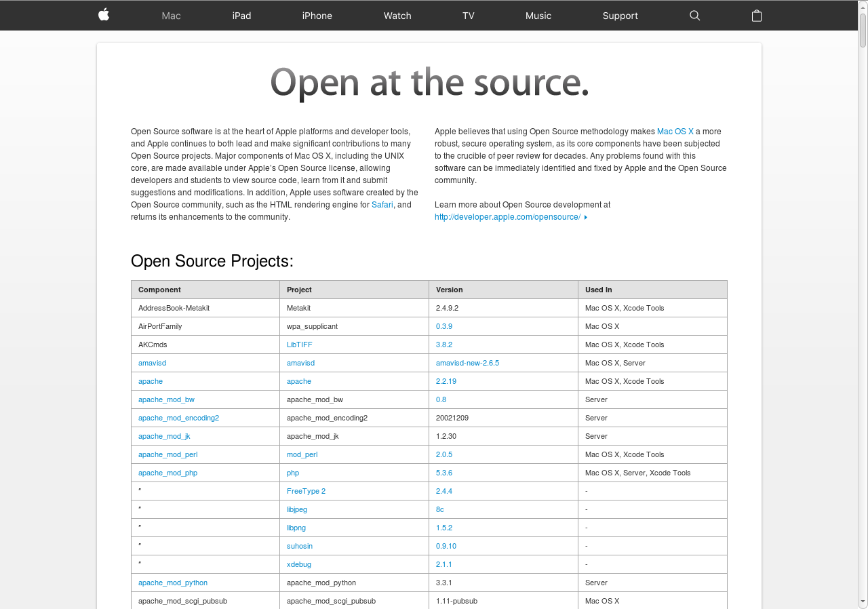This screenshot has height=609, width=868.
Task: Select iPhone in the navigation bar
Action: [x=317, y=16]
